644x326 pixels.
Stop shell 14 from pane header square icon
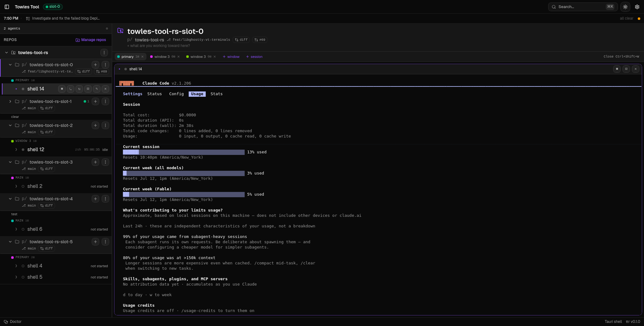tap(617, 69)
